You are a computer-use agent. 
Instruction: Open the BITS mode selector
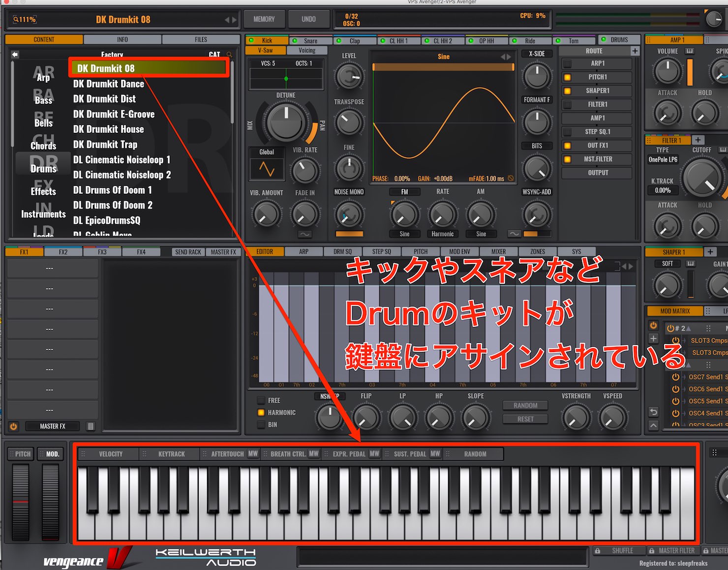click(x=537, y=146)
